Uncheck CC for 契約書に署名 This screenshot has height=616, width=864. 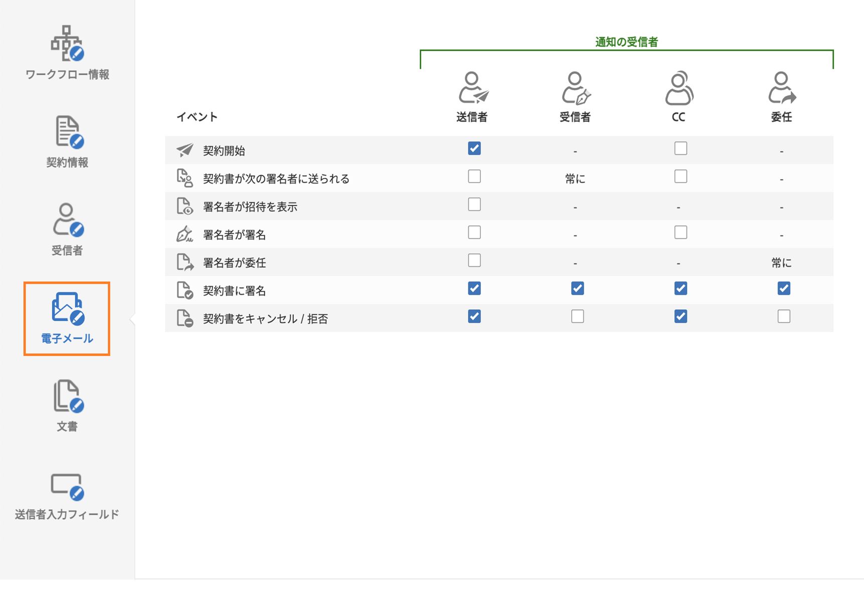pyautogui.click(x=680, y=288)
